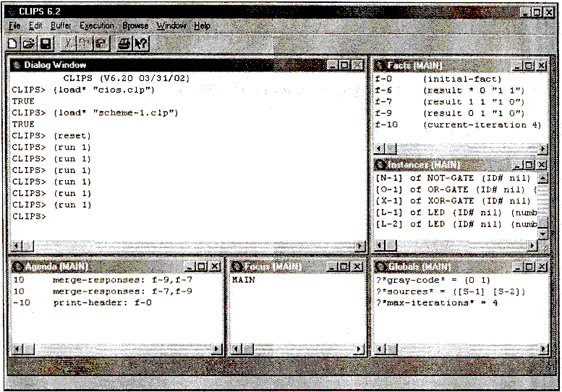The height and width of the screenshot is (392, 562).
Task: Open the Browse menu
Action: pos(135,26)
